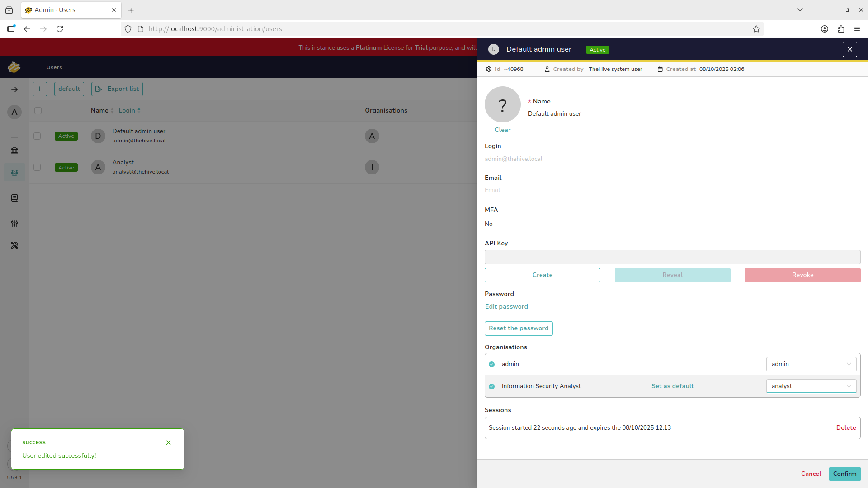Dismiss the success notification toast
Screen dimensions: 868x488
[168, 442]
